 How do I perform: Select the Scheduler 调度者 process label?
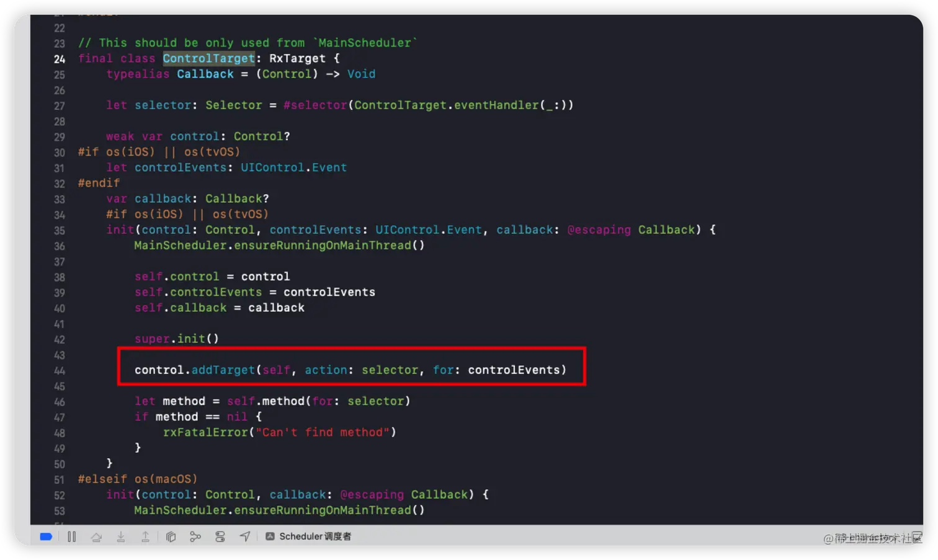point(315,536)
